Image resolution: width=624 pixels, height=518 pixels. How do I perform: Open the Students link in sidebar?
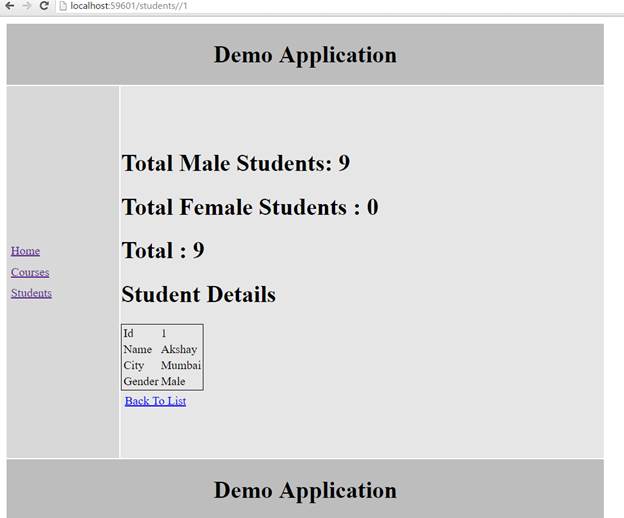[x=31, y=293]
